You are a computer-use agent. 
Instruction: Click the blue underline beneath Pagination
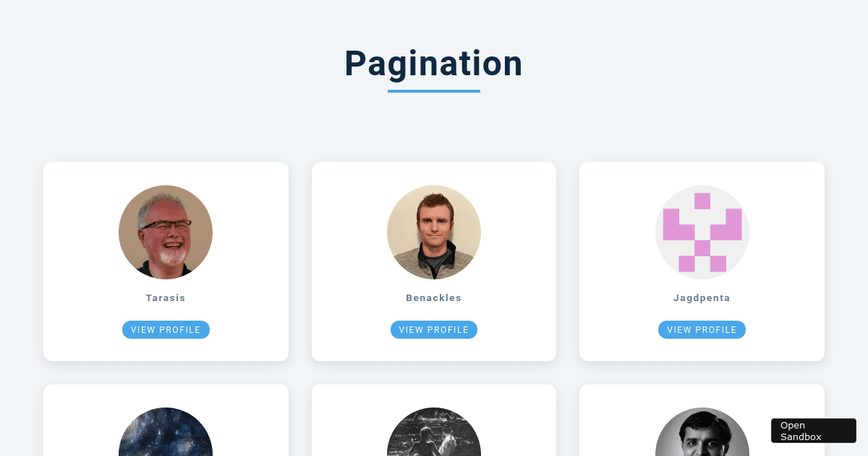pos(433,91)
